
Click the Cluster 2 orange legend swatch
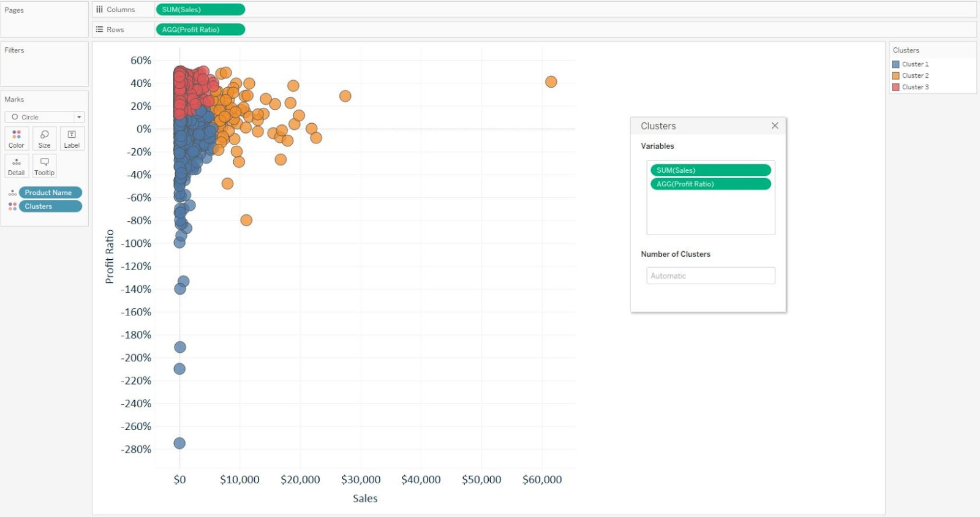tap(895, 76)
